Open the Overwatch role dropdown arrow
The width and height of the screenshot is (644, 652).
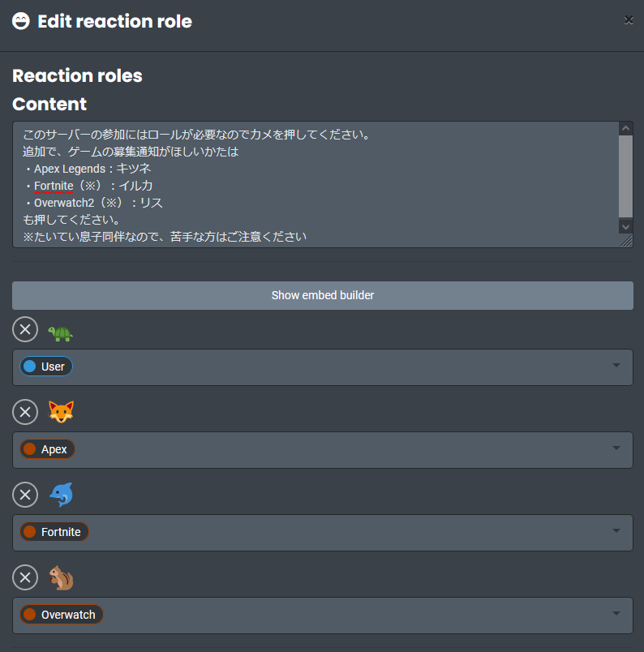616,615
